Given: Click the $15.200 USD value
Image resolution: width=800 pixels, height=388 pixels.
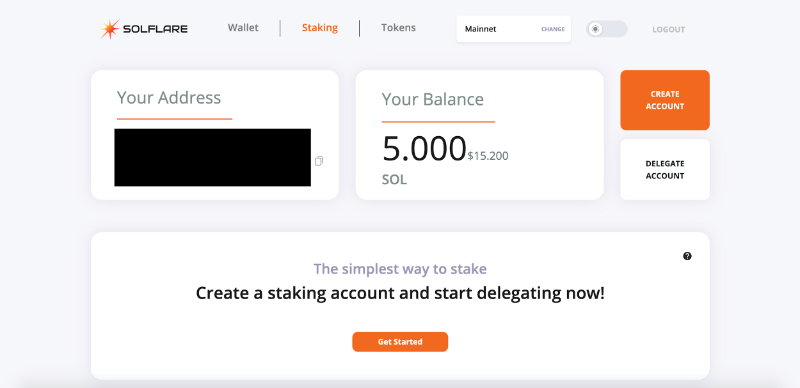Looking at the screenshot, I should point(488,156).
